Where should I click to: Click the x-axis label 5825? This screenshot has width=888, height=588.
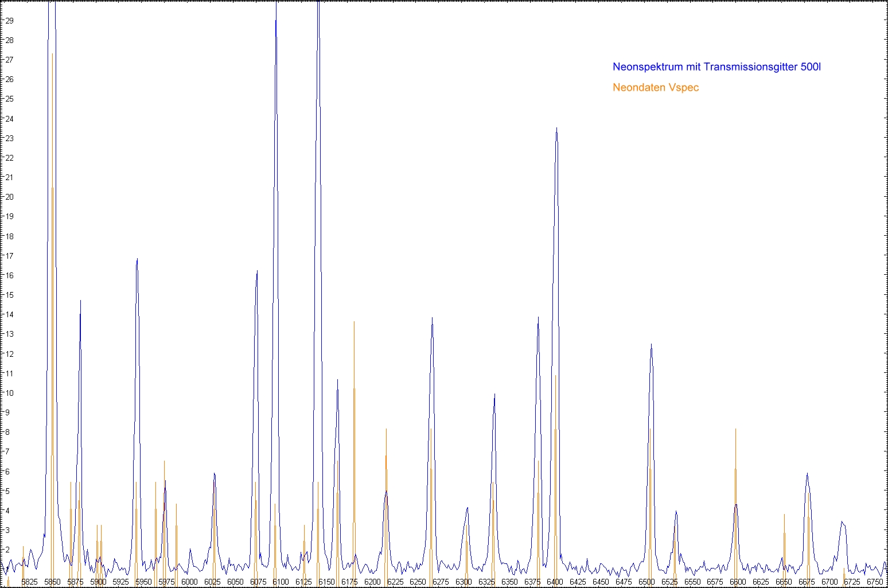point(29,582)
